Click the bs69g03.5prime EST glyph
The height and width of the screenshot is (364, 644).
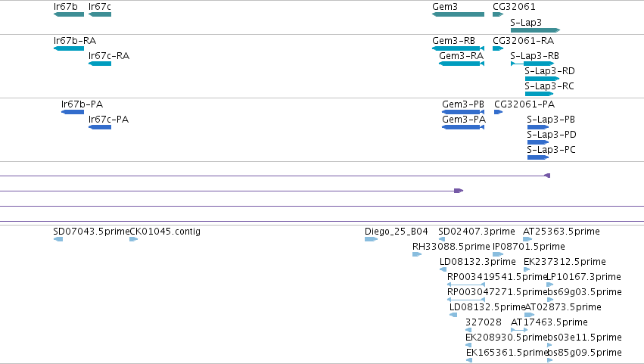tap(550, 300)
